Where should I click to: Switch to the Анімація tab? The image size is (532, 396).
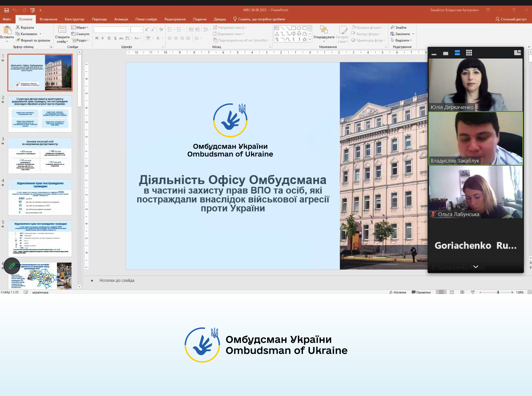click(x=121, y=19)
